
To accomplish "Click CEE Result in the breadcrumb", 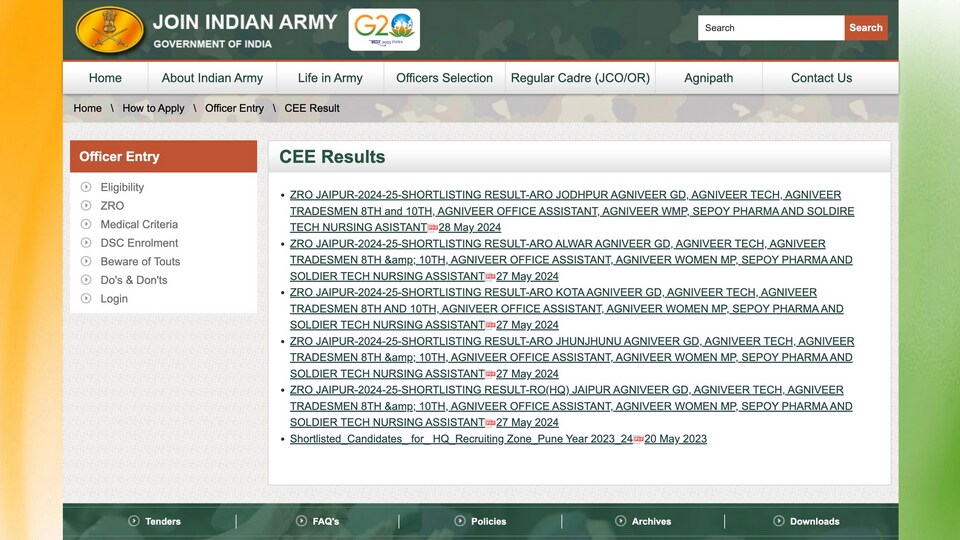I will [312, 108].
